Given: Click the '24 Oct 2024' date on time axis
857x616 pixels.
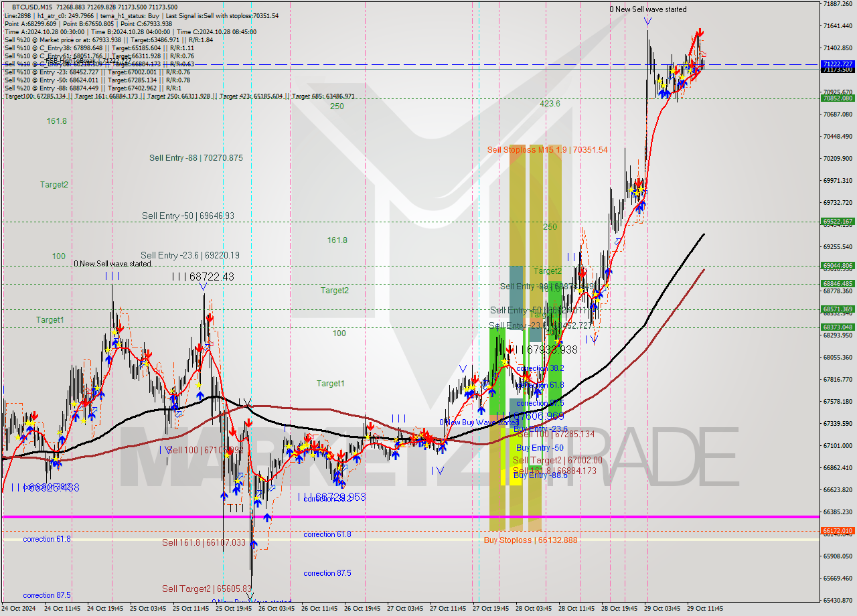Looking at the screenshot, I should 17,609.
